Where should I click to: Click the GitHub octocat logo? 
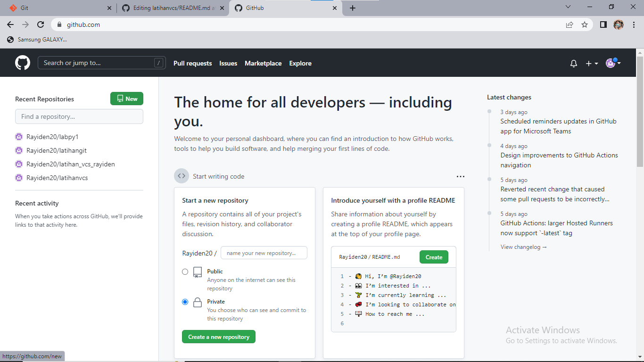tap(23, 62)
